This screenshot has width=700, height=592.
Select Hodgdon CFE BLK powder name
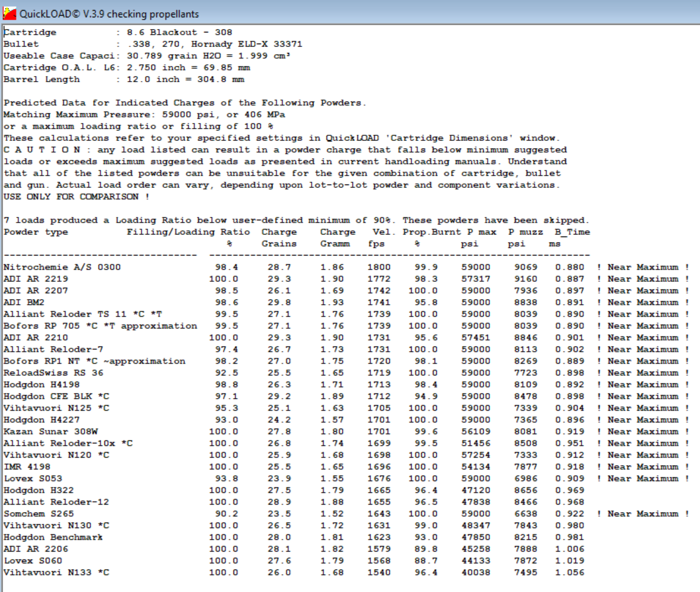click(x=56, y=396)
